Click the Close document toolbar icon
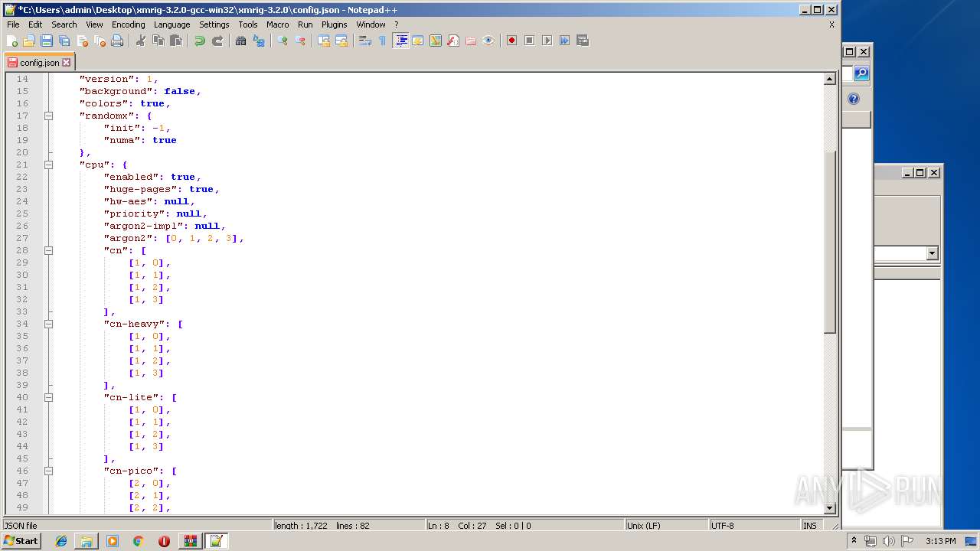 click(x=82, y=41)
